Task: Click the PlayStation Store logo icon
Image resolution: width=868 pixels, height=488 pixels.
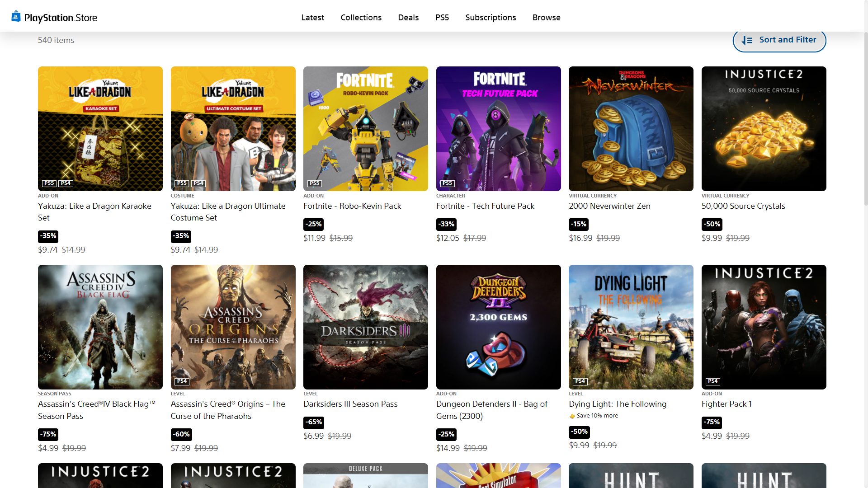Action: [x=16, y=17]
